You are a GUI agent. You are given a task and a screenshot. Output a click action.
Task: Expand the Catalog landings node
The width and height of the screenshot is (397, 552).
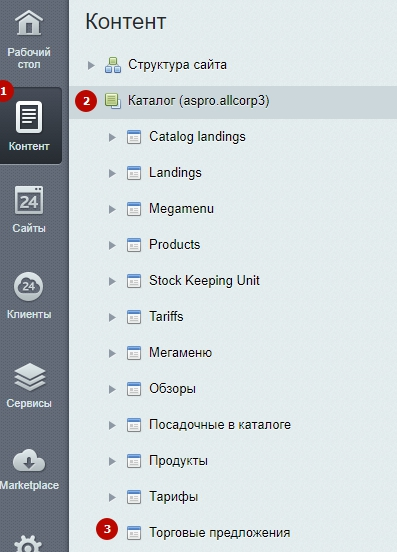112,137
